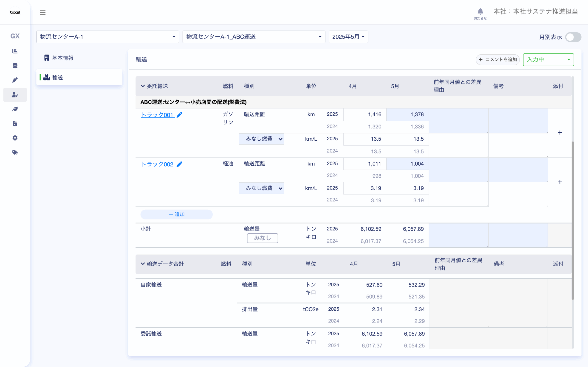Open the notification bell お知らせ

click(480, 12)
